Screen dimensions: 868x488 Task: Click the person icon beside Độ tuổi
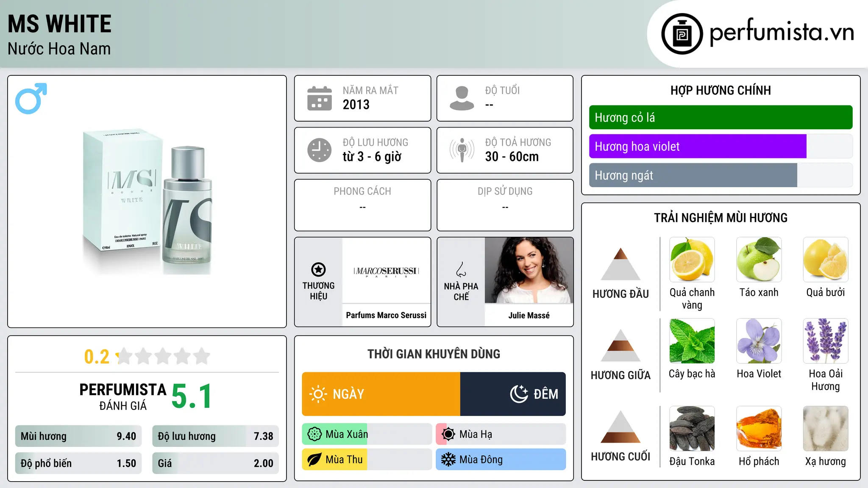462,98
